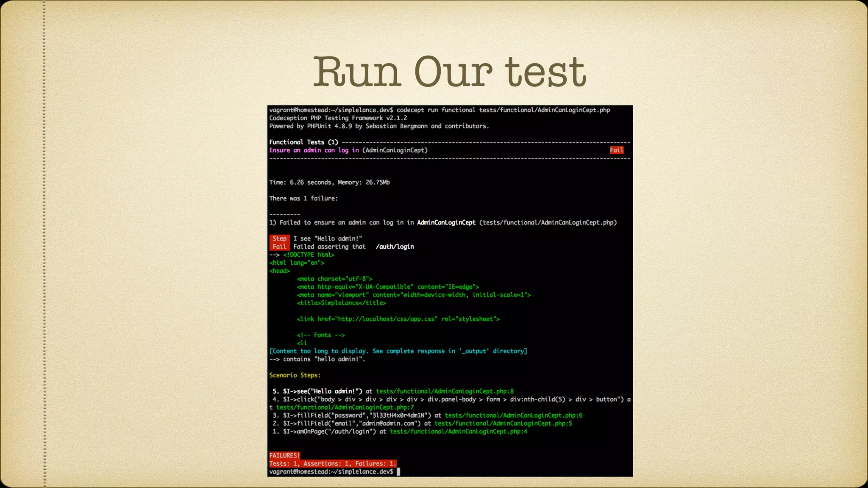The width and height of the screenshot is (868, 488).
Task: Click the AdminCanLoginCept.php:5 file reference
Action: point(503,424)
